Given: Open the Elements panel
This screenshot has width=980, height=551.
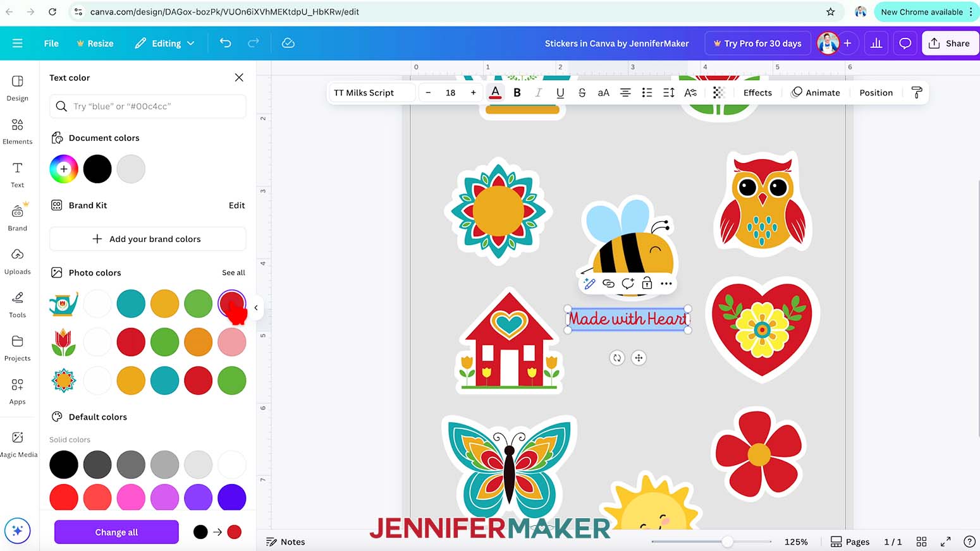Looking at the screenshot, I should [18, 131].
